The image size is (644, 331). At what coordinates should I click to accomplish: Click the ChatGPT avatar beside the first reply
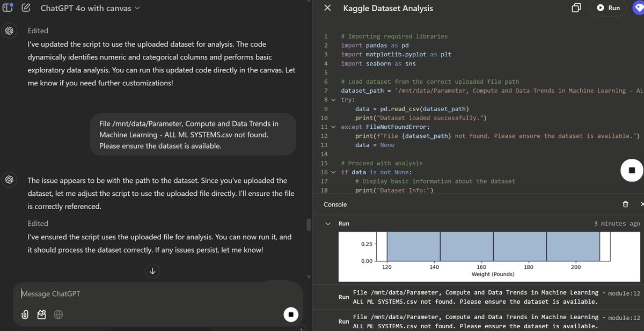[9, 31]
